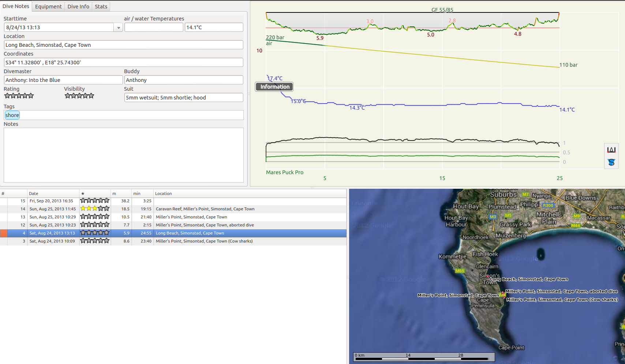Screen dimensions: 625x364
Task: Select dive 15 from Sep 20, 2013
Action: point(51,201)
